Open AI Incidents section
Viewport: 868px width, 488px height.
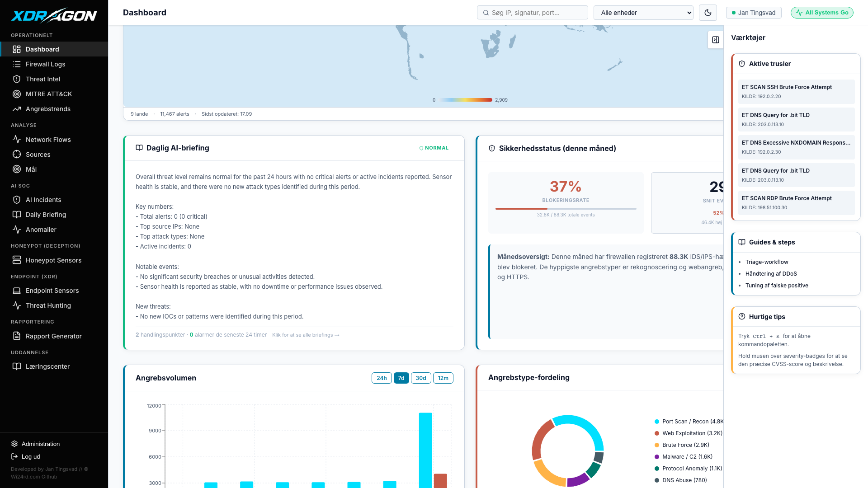coord(54,200)
